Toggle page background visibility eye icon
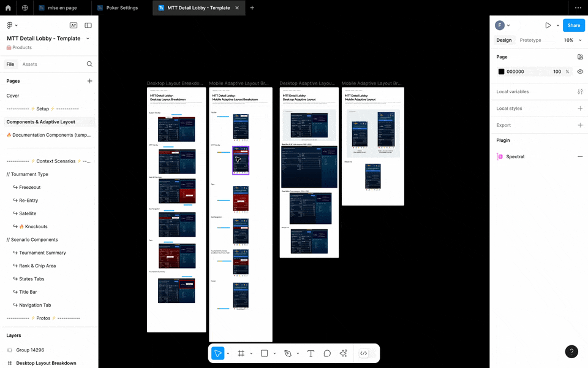 click(580, 72)
